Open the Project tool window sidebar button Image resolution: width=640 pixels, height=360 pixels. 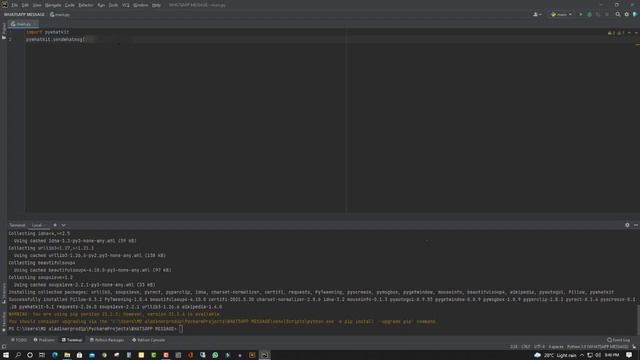point(4,31)
